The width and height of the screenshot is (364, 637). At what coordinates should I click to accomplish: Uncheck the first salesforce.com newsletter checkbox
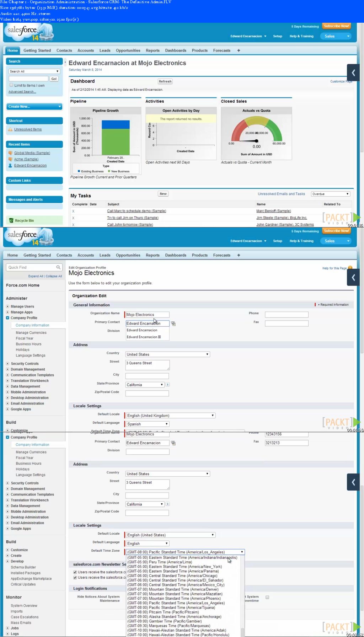click(75, 572)
